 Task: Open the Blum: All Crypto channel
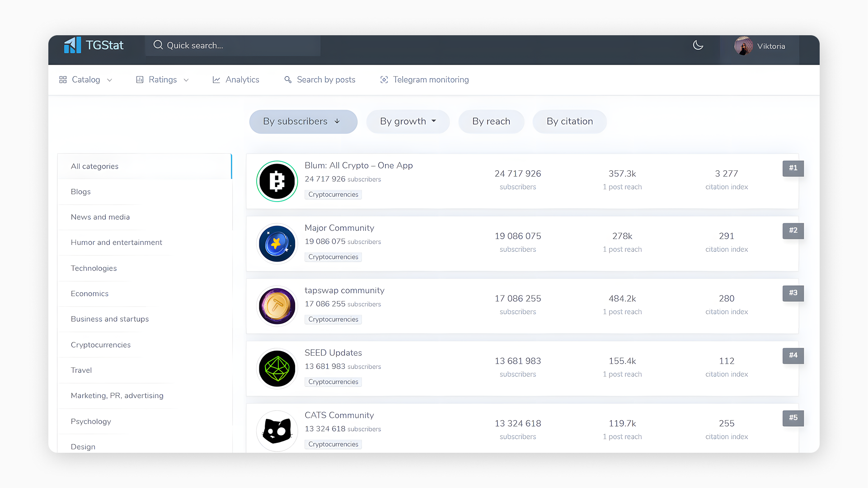coord(358,165)
